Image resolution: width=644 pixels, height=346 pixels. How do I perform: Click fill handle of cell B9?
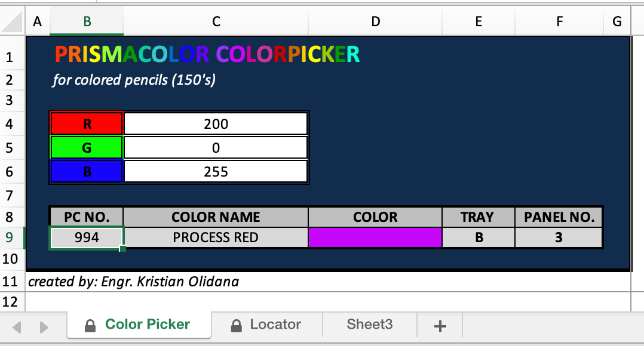tap(122, 248)
